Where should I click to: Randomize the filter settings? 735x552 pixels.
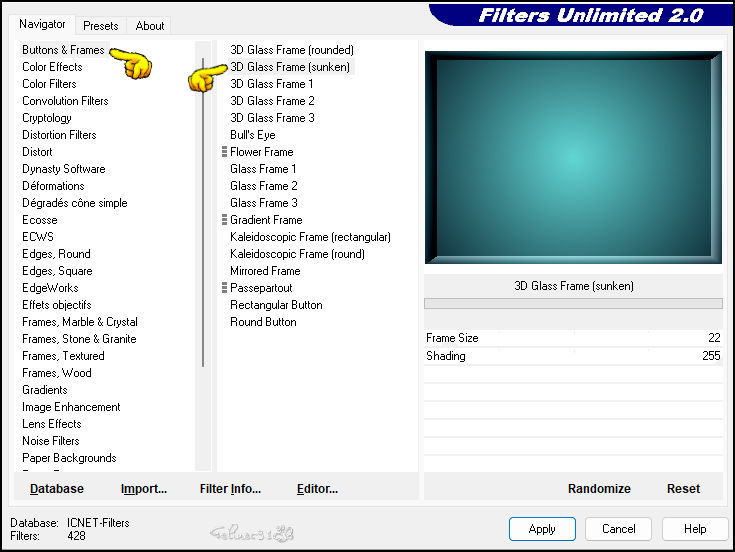click(x=599, y=489)
